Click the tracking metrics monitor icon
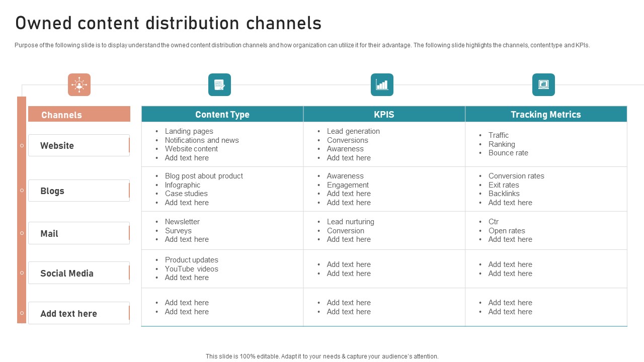 point(543,84)
